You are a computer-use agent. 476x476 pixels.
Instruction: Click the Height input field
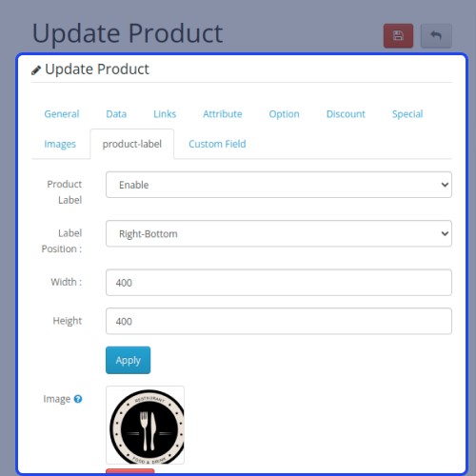[x=279, y=321]
